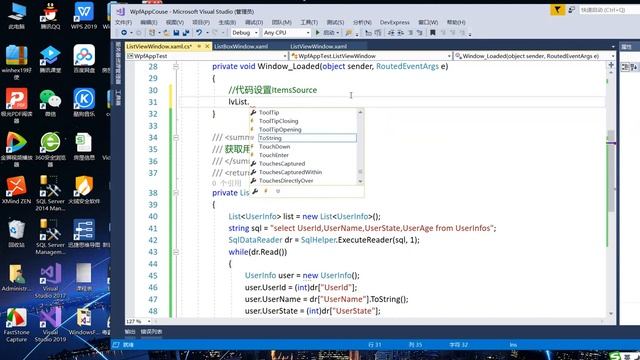The width and height of the screenshot is (640, 360).
Task: Select ToolTip in the IntelliSense list
Action: (269, 112)
